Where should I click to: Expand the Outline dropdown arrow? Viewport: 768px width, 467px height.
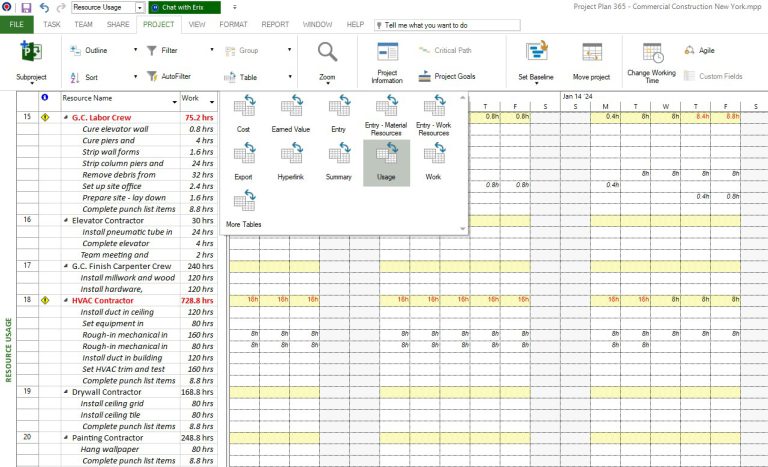point(136,50)
